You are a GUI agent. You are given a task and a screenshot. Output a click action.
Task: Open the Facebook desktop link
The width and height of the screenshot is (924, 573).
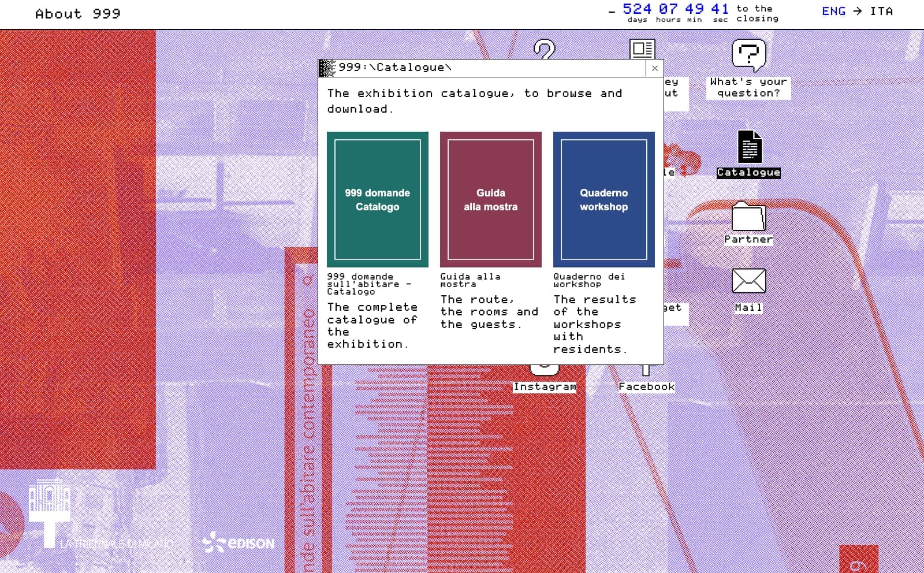coord(646,386)
